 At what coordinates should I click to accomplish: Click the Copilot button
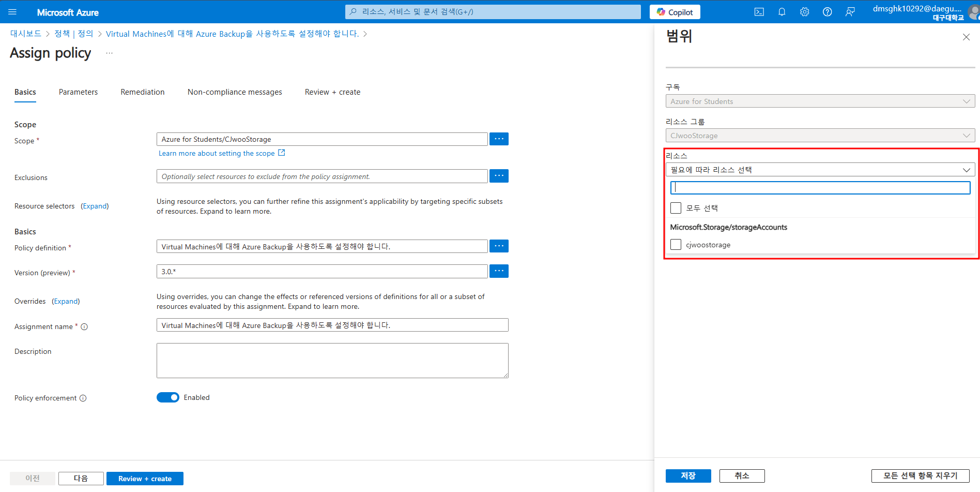[675, 12]
